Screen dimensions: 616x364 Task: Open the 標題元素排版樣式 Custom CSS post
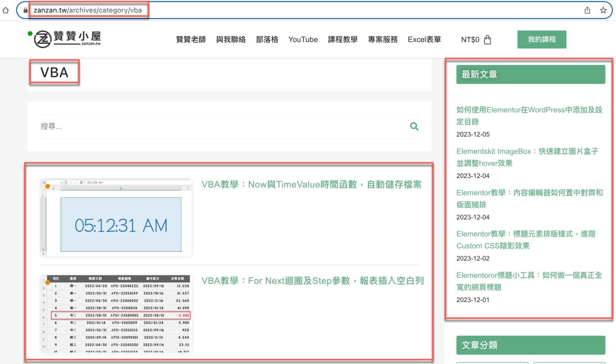tap(526, 240)
